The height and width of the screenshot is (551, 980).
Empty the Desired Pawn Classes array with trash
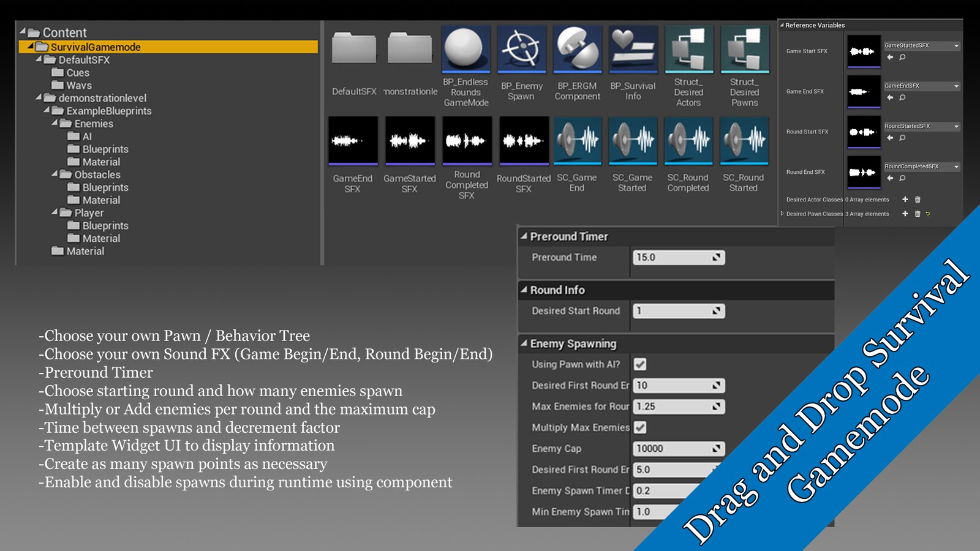[x=918, y=214]
